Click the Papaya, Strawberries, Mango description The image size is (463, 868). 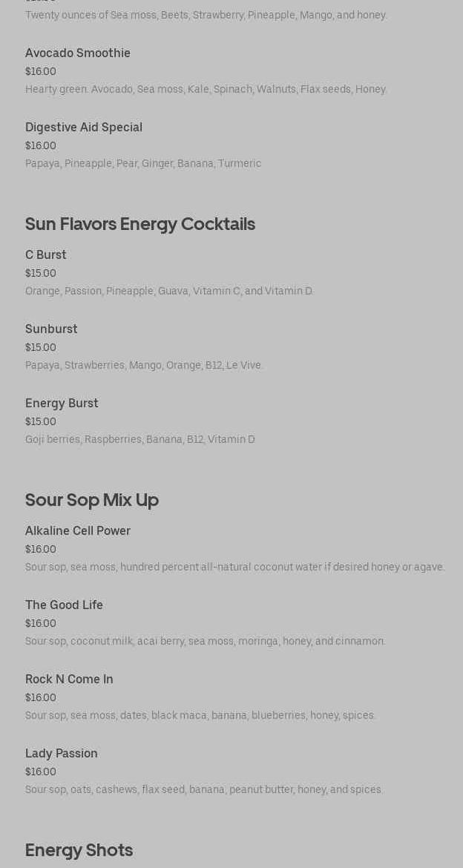pyautogui.click(x=144, y=365)
